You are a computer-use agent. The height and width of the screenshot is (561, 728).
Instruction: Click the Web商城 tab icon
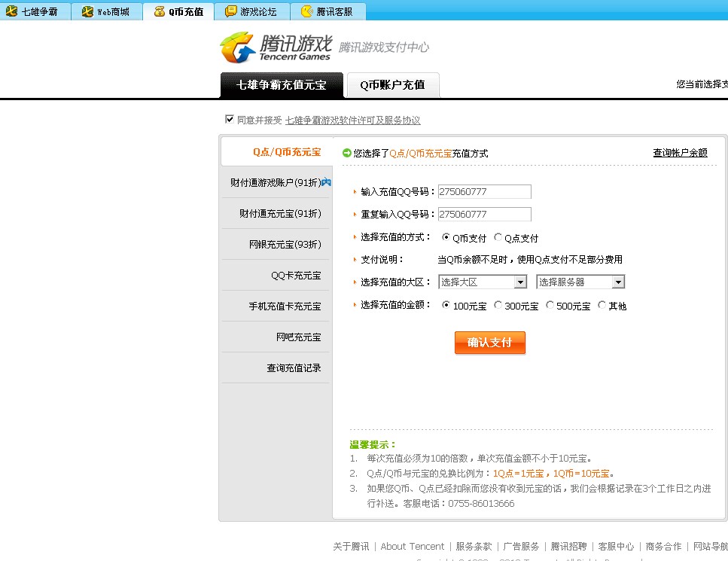(x=87, y=11)
